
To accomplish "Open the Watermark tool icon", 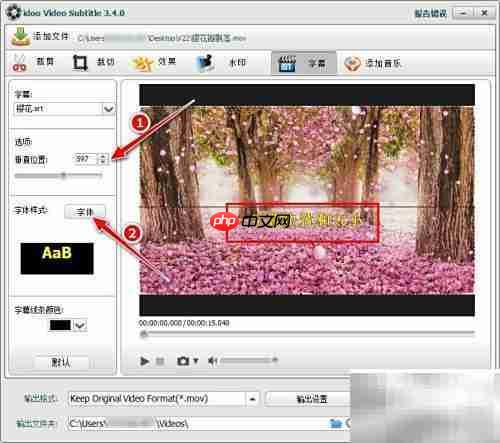I will pos(205,63).
